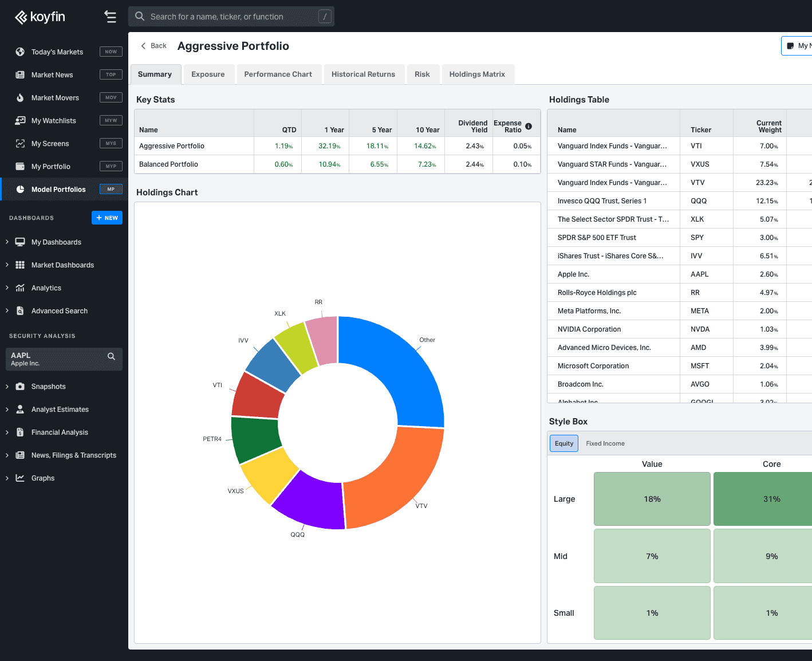This screenshot has width=812, height=661.
Task: Click the Analytics chart icon
Action: click(20, 288)
